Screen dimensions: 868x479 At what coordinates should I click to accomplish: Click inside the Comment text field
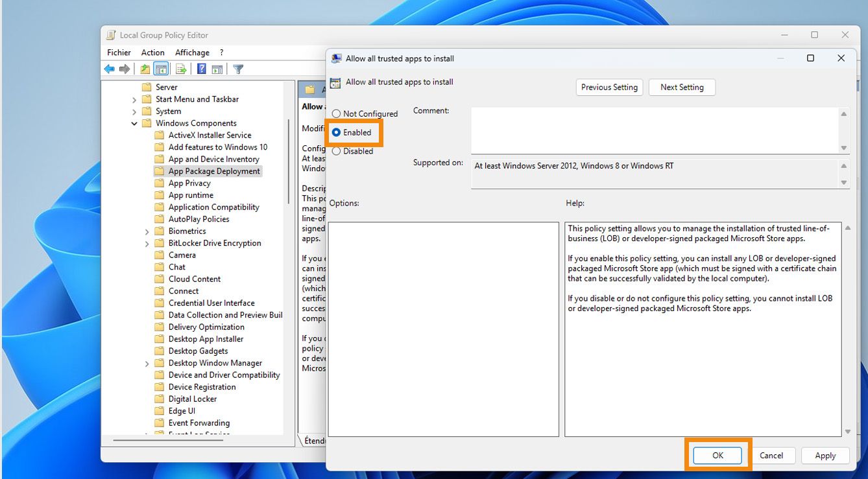655,130
